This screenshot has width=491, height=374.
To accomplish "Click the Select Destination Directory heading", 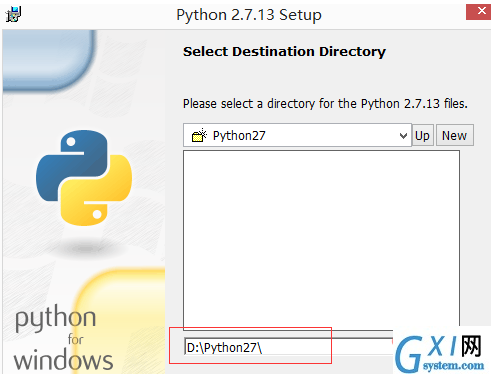I will point(284,52).
